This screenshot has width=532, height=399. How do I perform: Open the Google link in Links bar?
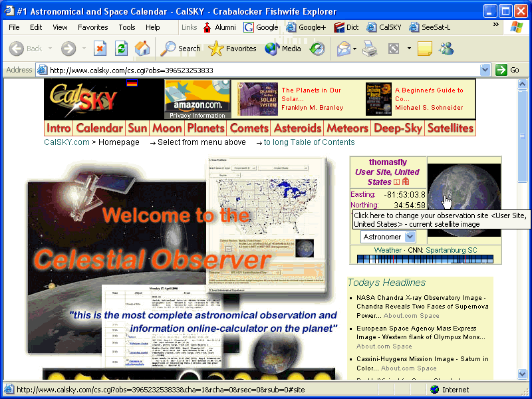coord(261,27)
